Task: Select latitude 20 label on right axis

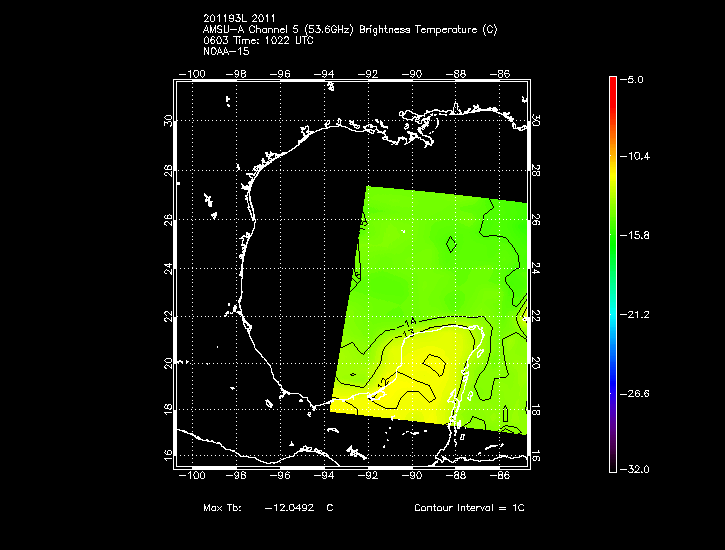Action: click(x=535, y=363)
